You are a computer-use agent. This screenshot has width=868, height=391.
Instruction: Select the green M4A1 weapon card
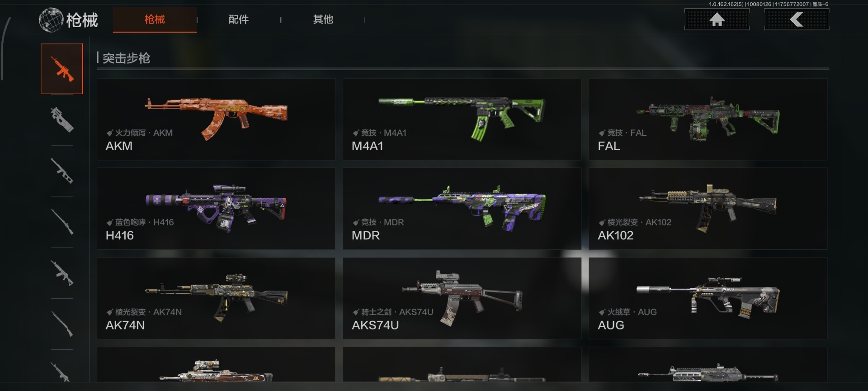tap(462, 119)
